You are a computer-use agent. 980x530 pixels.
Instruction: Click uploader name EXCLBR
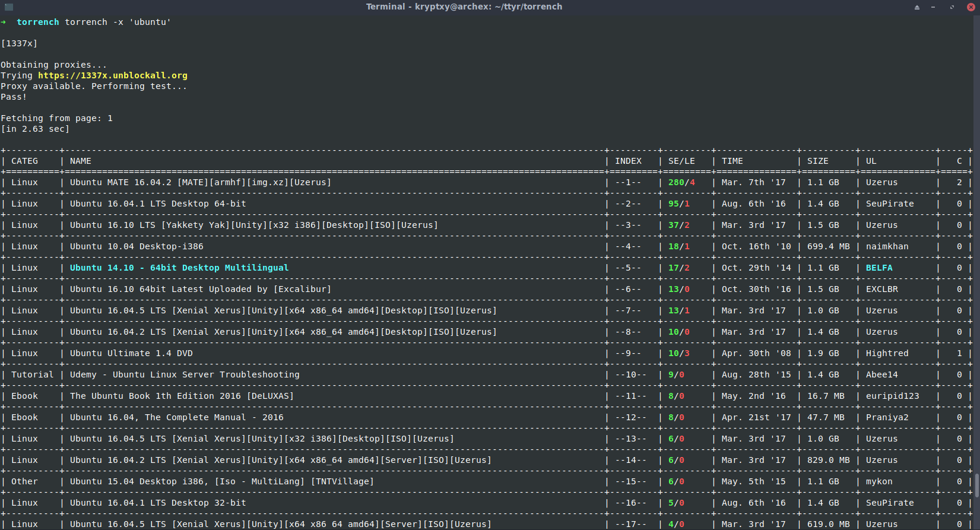tap(882, 289)
